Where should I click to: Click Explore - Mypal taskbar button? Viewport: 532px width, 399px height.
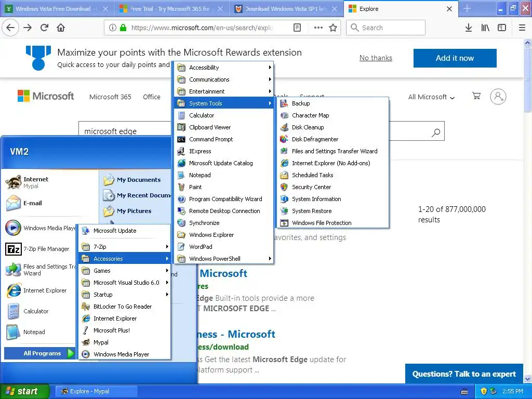click(96, 391)
